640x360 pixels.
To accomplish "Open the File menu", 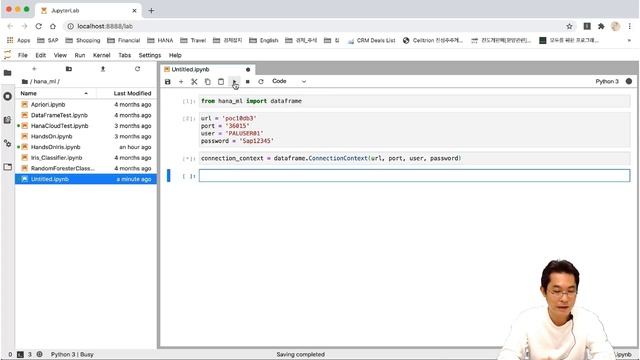I will [23, 55].
